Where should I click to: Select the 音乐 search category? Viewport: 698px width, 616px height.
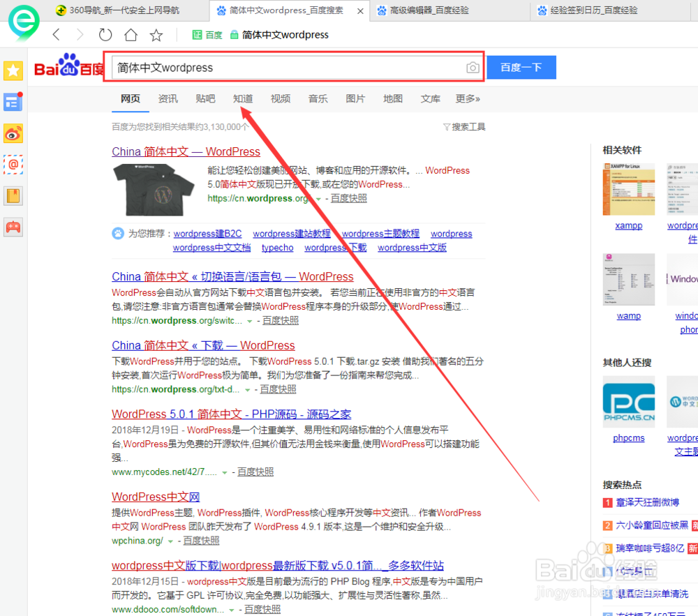point(318,99)
